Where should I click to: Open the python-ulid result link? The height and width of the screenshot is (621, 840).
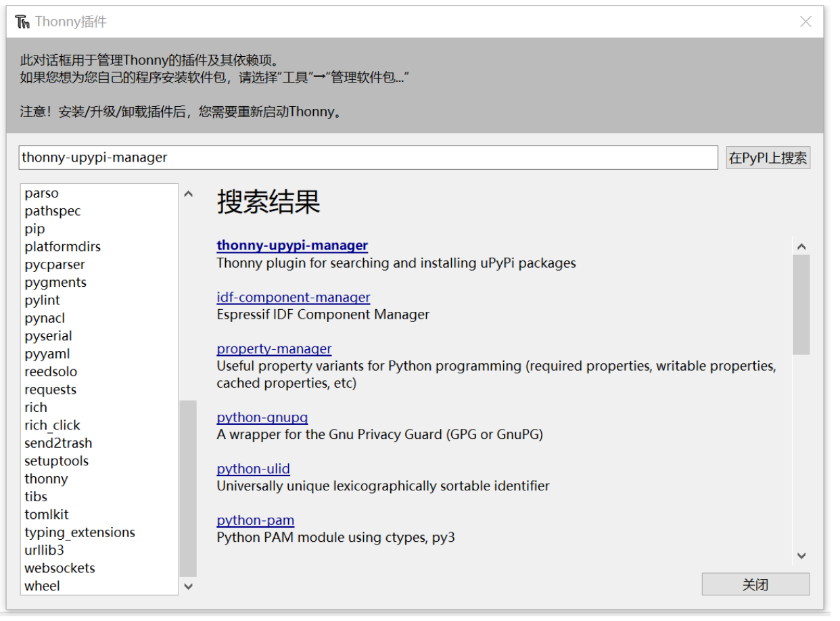tap(253, 469)
